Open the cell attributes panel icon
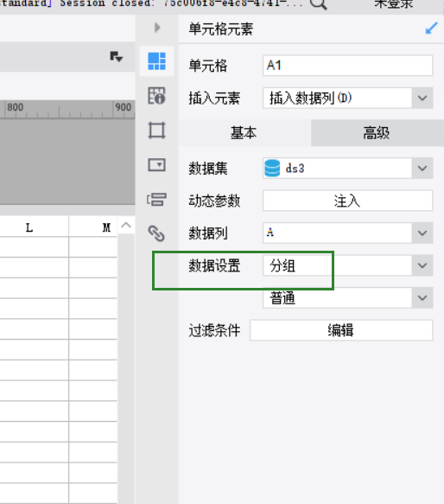 (x=156, y=96)
